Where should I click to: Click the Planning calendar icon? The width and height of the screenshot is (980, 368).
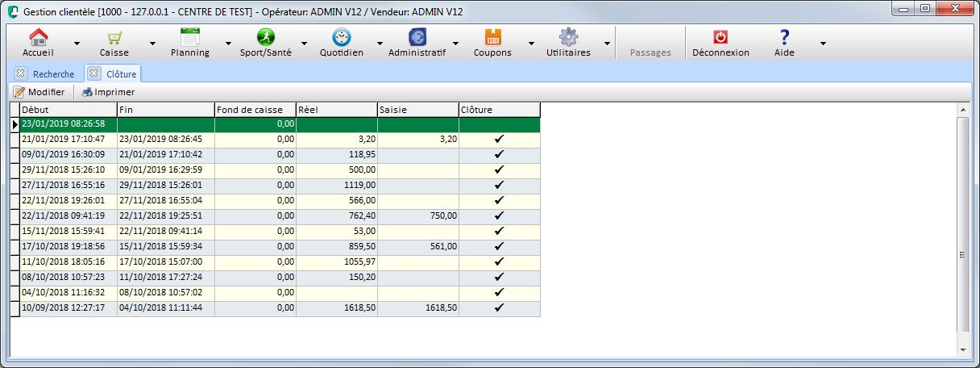tap(190, 37)
